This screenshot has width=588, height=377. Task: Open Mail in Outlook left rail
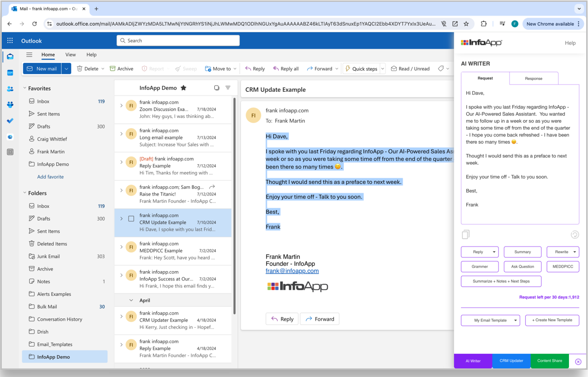click(x=10, y=57)
